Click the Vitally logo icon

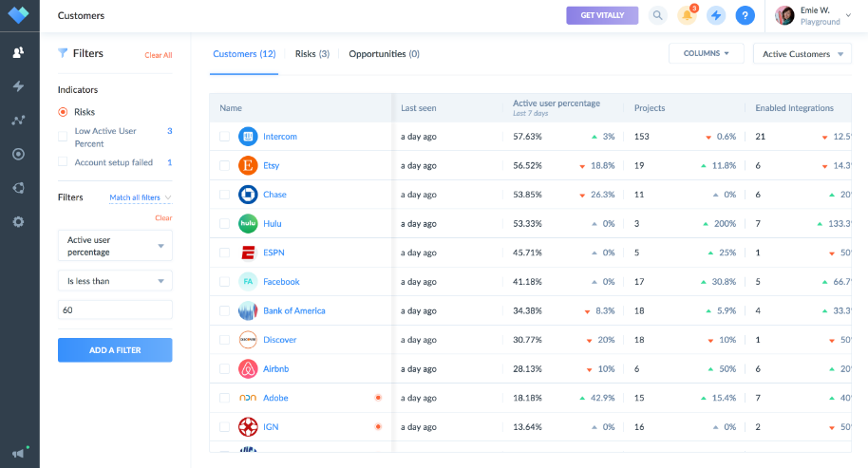tap(19, 15)
